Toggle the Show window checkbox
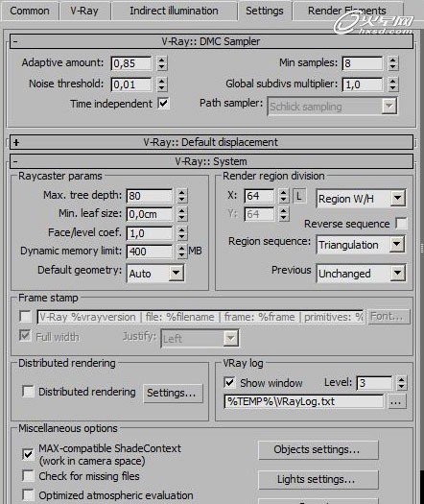Screen dimensions: 424x504 point(229,382)
